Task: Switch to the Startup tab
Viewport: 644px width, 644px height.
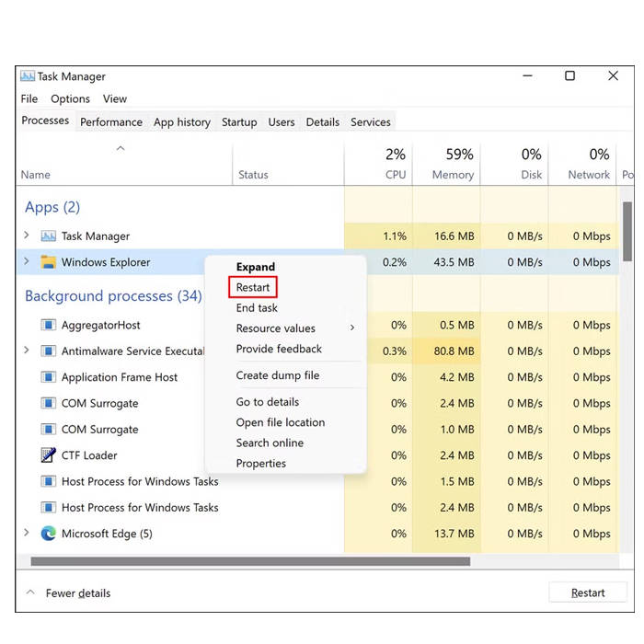Action: click(x=239, y=122)
